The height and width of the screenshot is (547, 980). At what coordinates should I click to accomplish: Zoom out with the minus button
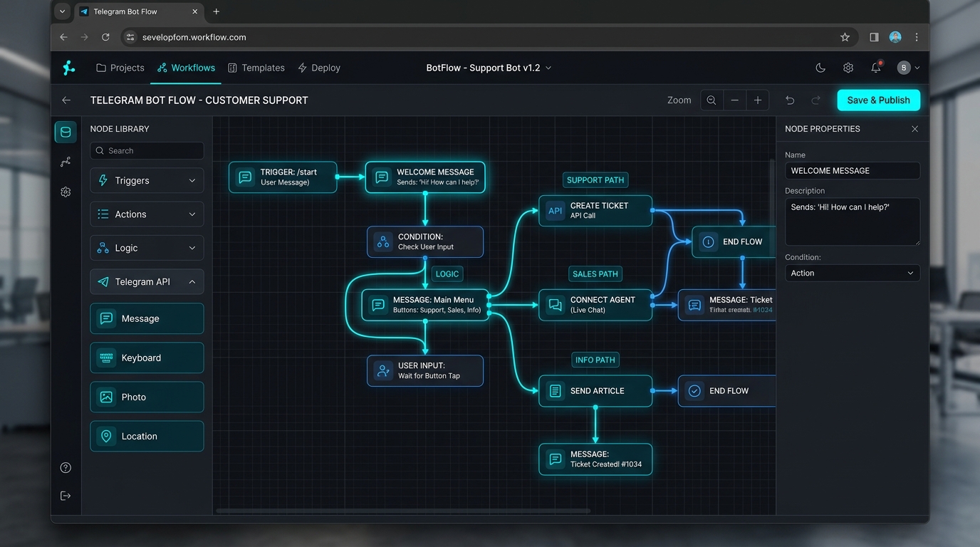(x=734, y=100)
